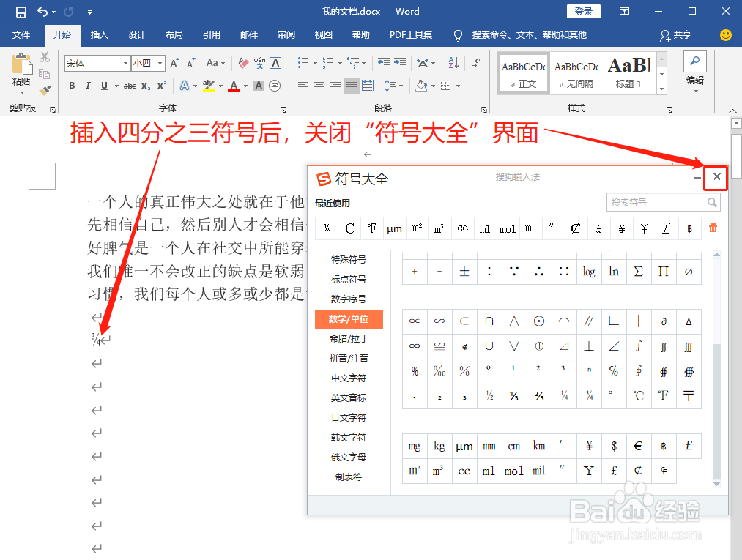Open the feedback smiley face icon
This screenshot has height=560, width=742.
pyautogui.click(x=725, y=35)
